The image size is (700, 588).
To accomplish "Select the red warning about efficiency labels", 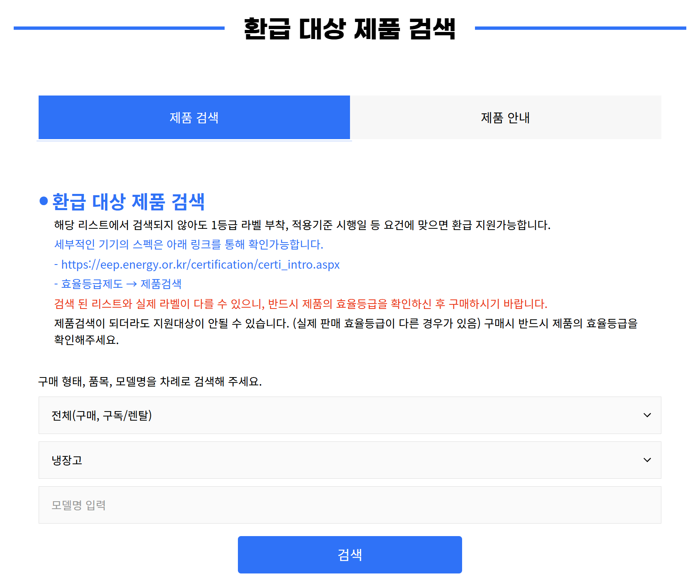I will click(x=301, y=304).
